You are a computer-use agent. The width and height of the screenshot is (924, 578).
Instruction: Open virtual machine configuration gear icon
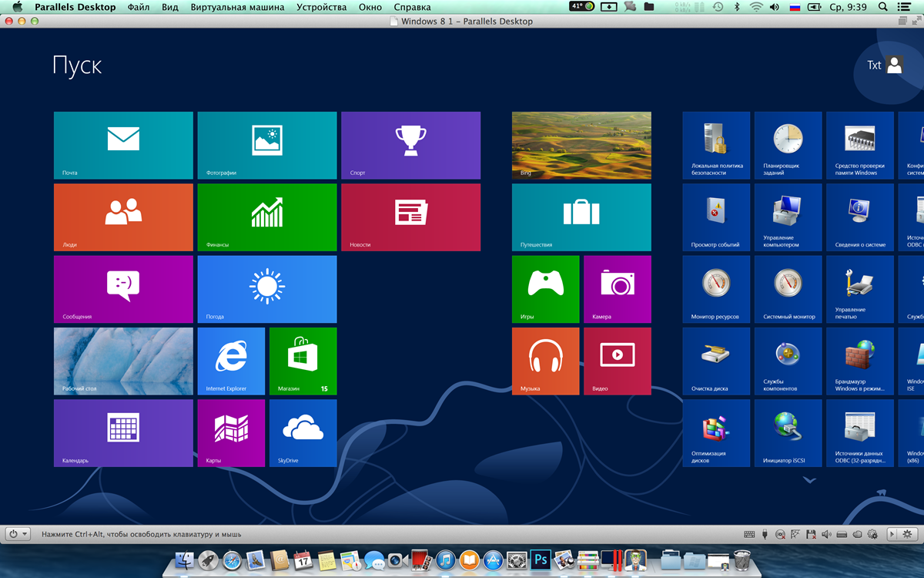(x=906, y=534)
